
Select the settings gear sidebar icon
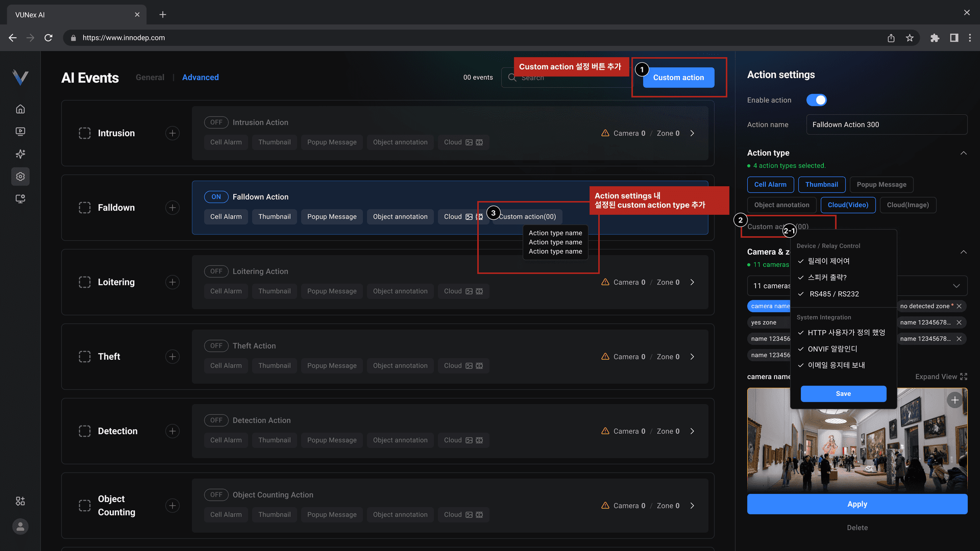point(20,177)
